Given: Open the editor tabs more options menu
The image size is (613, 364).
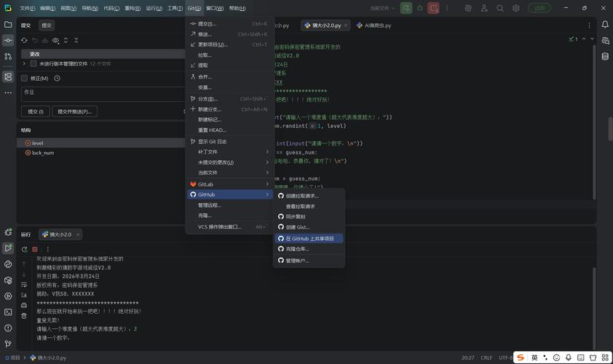Looking at the screenshot, I should (589, 25).
